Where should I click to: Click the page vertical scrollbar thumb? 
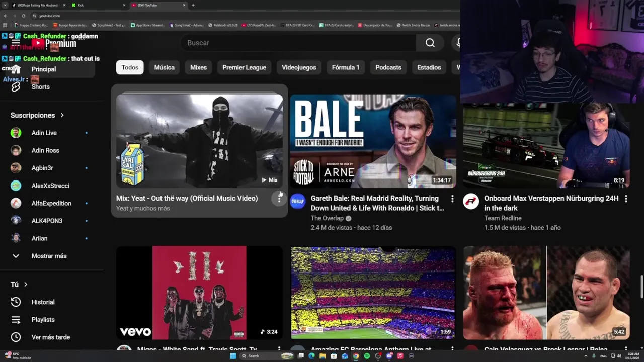click(x=641, y=287)
